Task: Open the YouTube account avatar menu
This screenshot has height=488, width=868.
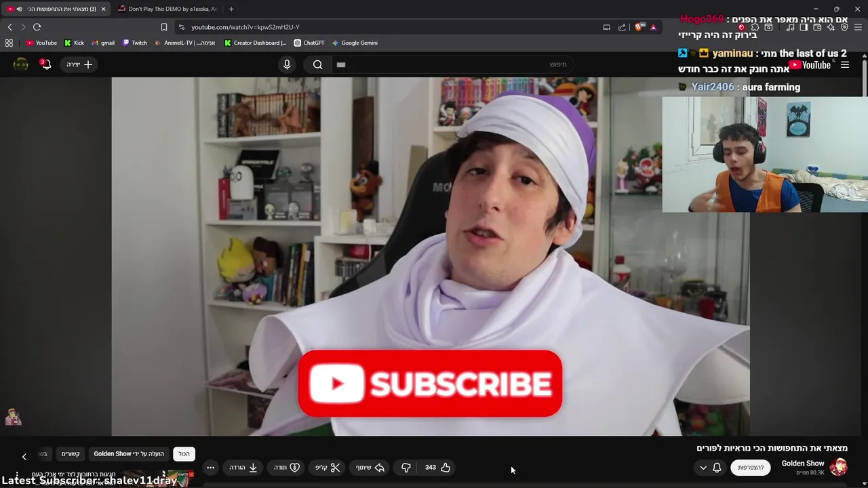Action: (21, 64)
